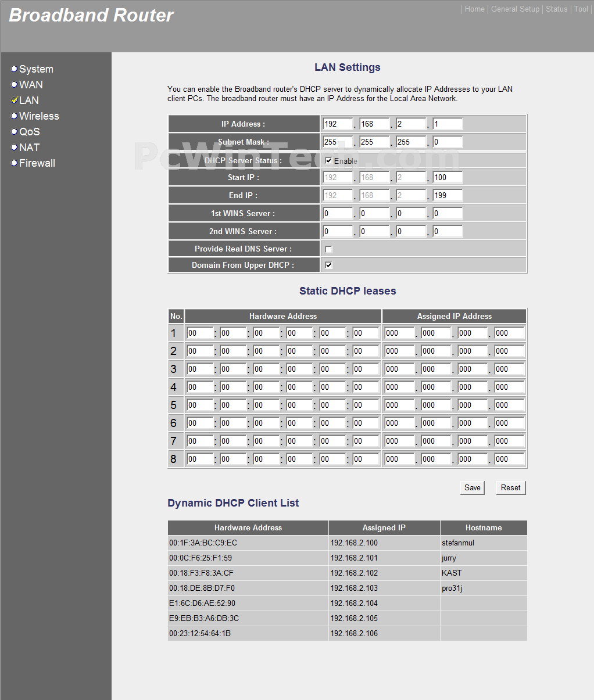594x700 pixels.
Task: Select MAC address 00:0C:F6:25:F1:59
Action: click(x=201, y=558)
